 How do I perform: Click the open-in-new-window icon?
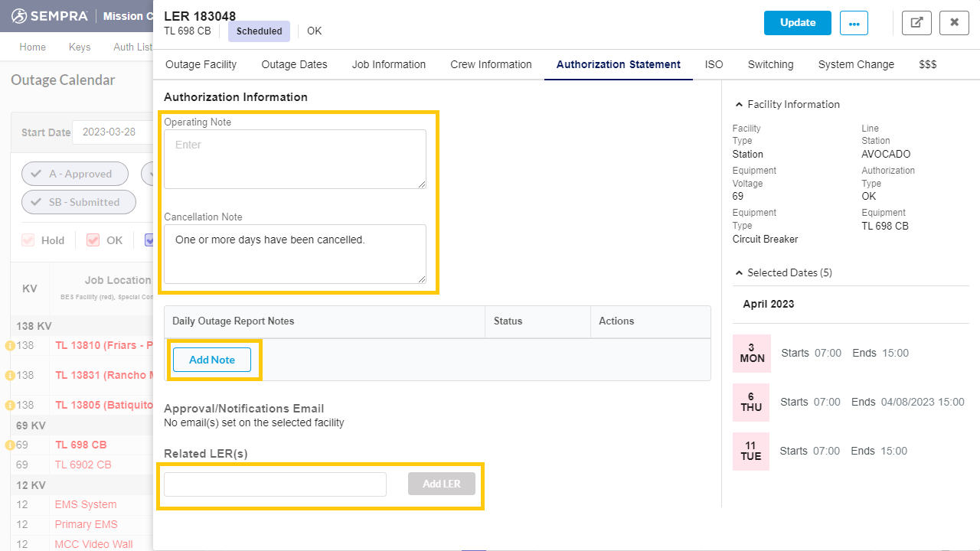pos(916,23)
